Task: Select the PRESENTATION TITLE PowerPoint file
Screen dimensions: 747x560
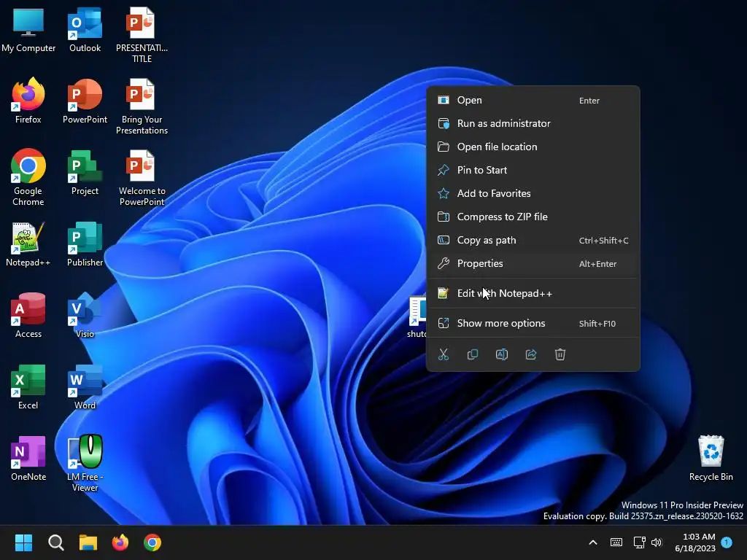Action: click(142, 35)
